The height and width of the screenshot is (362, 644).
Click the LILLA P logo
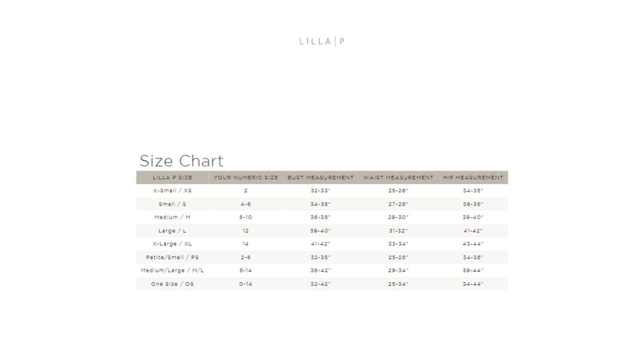click(322, 41)
